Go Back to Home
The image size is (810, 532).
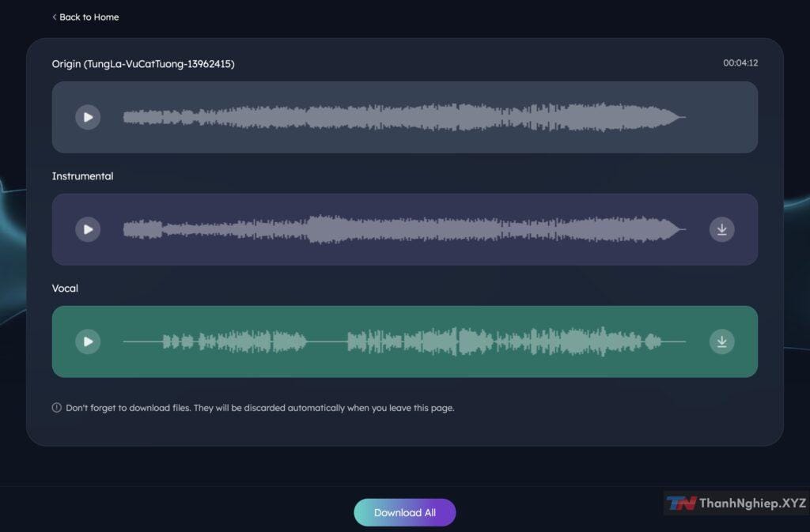click(x=85, y=17)
